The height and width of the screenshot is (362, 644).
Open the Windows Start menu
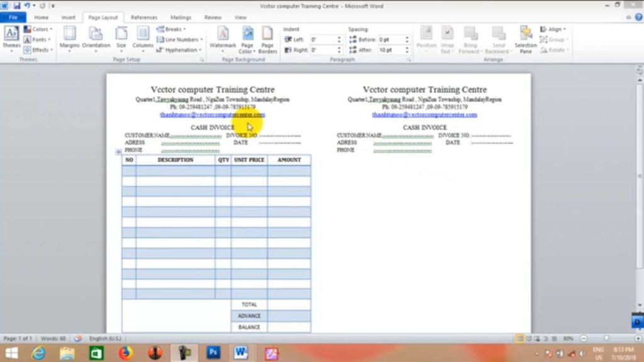pyautogui.click(x=11, y=353)
